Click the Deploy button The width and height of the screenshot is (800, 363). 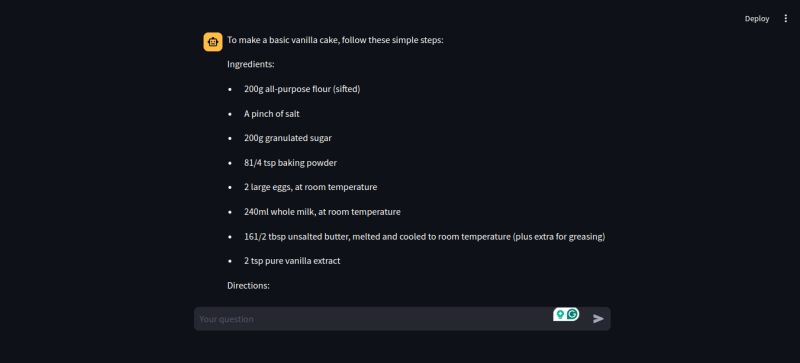(757, 18)
